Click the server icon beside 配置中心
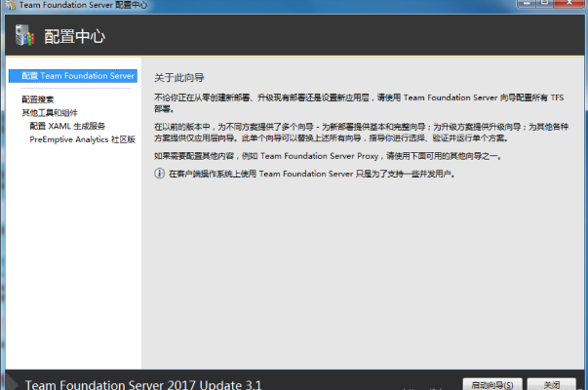Screen dimensions: 588x390 tap(24, 37)
